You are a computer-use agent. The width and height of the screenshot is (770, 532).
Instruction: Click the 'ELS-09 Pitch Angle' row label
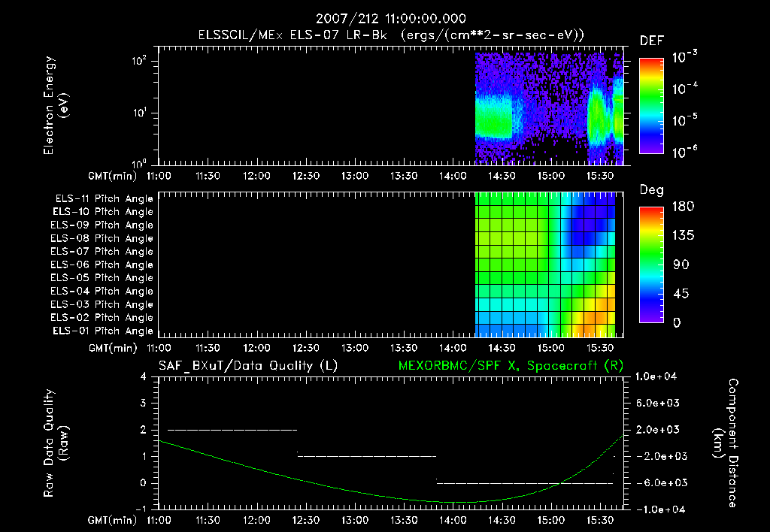point(102,225)
